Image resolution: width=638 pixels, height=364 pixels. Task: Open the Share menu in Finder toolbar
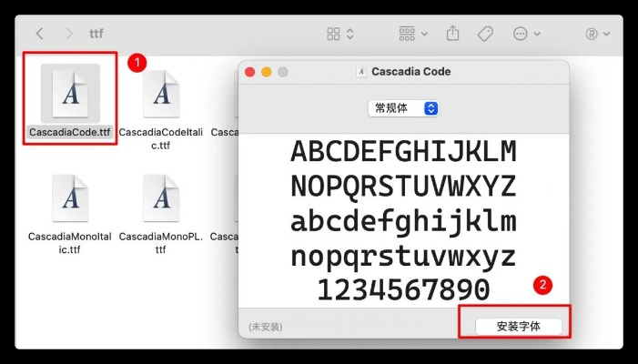[x=453, y=34]
